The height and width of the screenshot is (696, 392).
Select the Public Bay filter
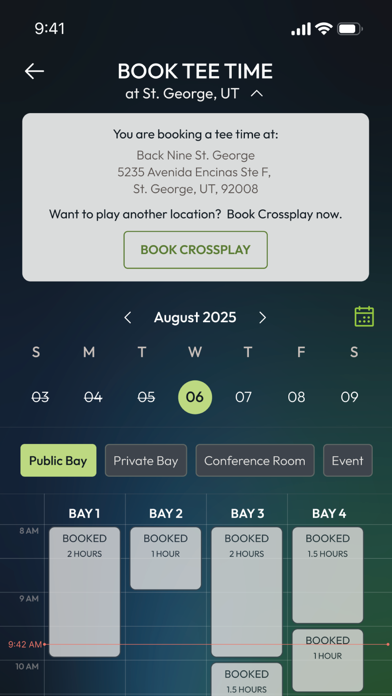click(58, 460)
